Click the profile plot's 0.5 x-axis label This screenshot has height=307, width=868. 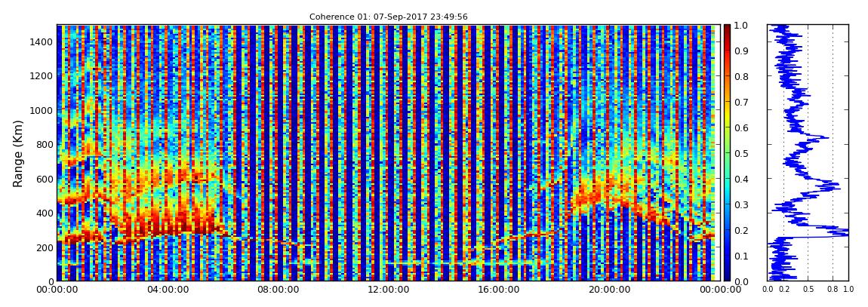tap(808, 290)
